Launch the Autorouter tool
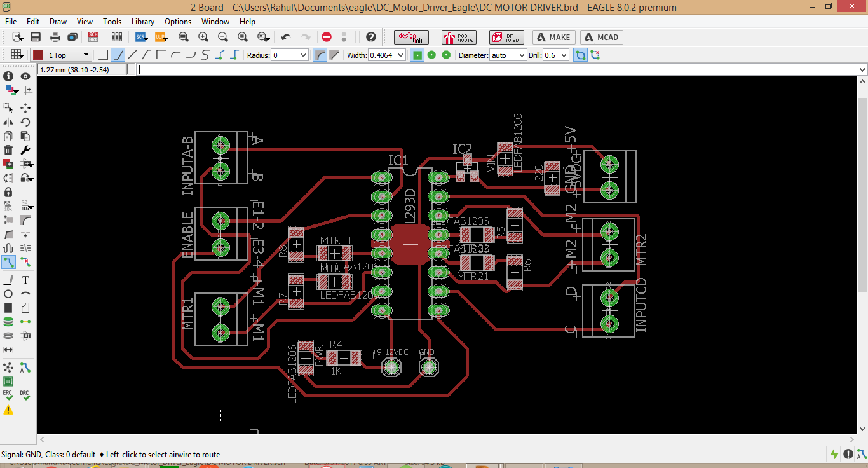 25,368
